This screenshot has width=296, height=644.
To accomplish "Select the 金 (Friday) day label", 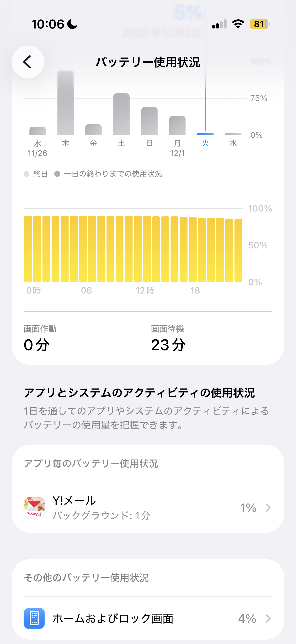I will [x=94, y=143].
